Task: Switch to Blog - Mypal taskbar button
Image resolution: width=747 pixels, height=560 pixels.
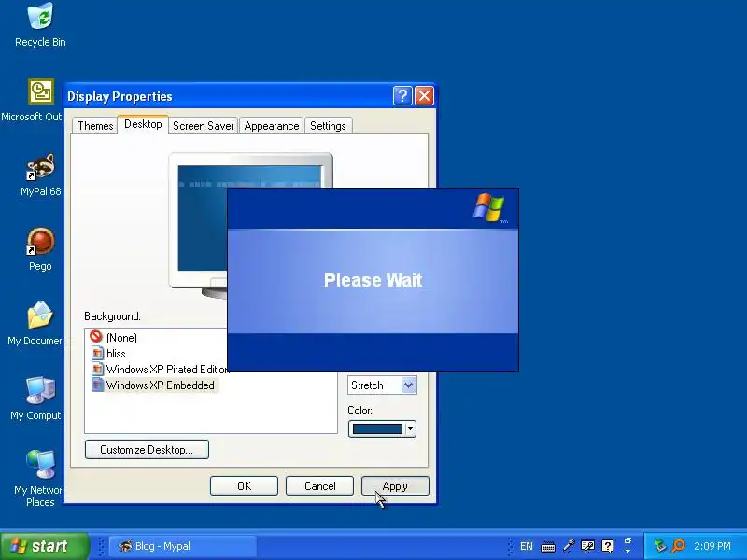Action: (x=183, y=546)
